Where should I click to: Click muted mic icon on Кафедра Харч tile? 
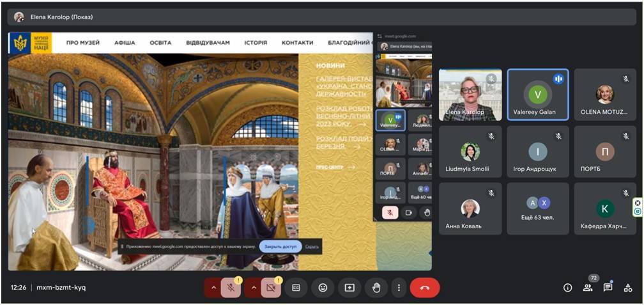625,193
